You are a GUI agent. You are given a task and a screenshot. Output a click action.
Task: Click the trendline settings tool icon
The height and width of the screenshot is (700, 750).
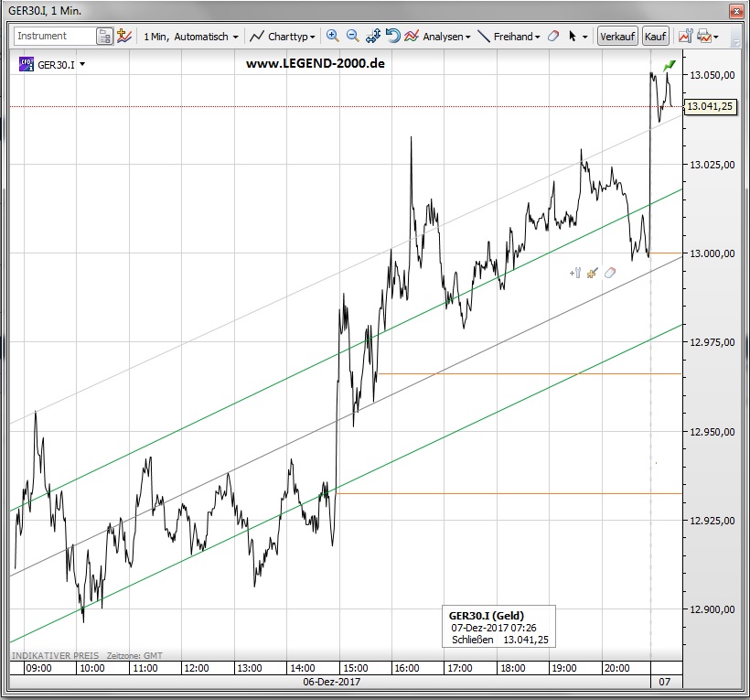[575, 273]
